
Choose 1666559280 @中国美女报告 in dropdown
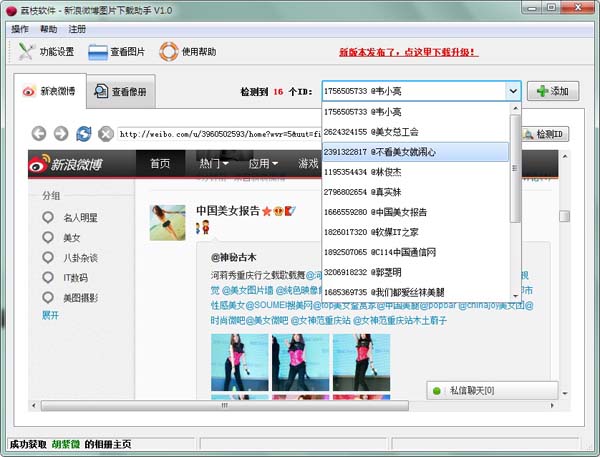point(414,212)
